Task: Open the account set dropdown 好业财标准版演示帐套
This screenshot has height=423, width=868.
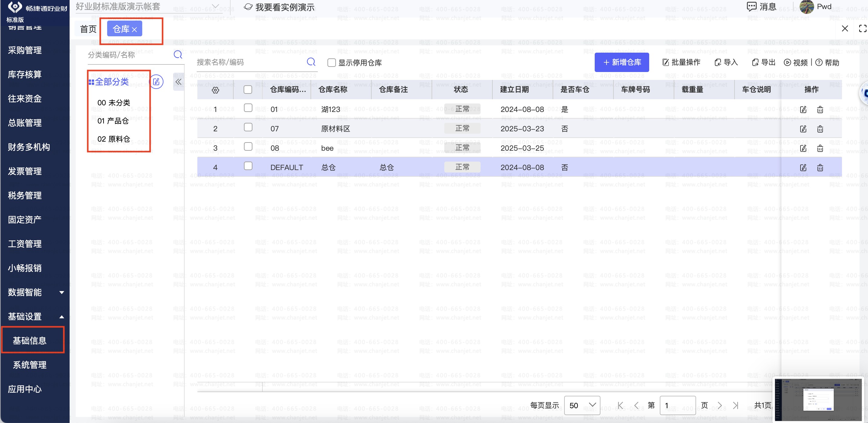Action: click(148, 6)
